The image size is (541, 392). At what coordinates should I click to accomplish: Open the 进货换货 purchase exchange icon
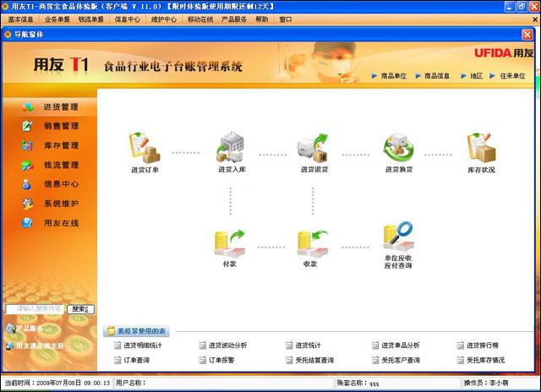[398, 148]
